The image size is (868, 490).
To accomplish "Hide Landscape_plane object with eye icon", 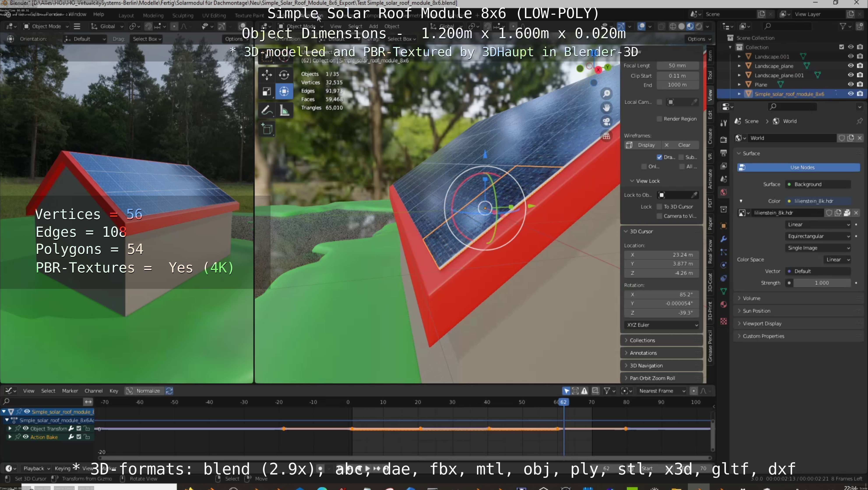I will click(850, 66).
